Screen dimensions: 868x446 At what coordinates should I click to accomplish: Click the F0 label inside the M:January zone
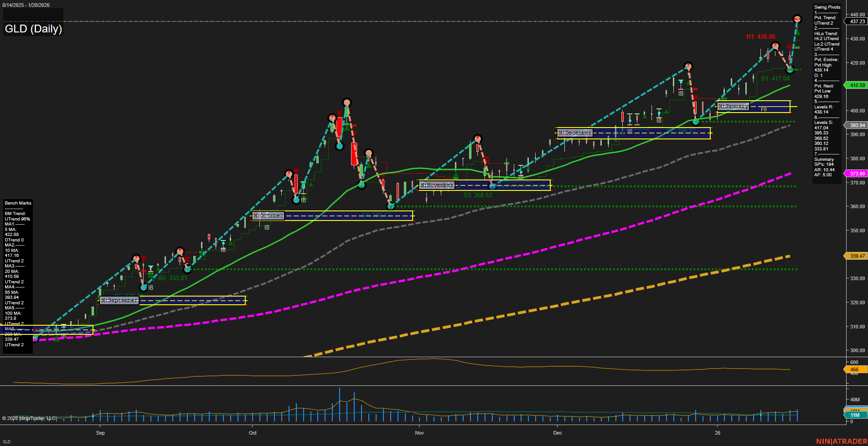coord(764,109)
